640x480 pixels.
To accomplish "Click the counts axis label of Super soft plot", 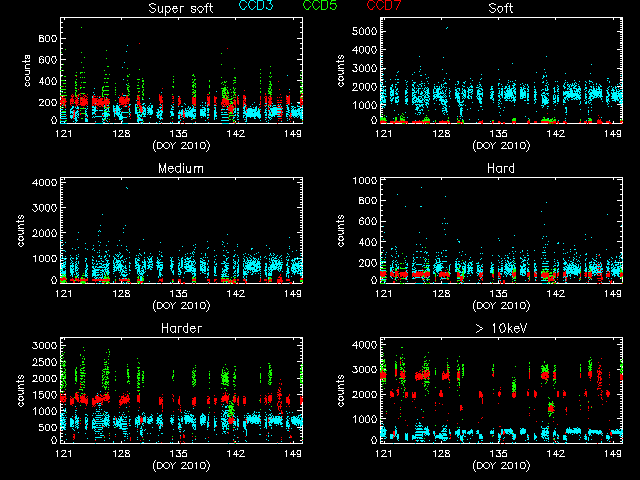I will [28, 71].
